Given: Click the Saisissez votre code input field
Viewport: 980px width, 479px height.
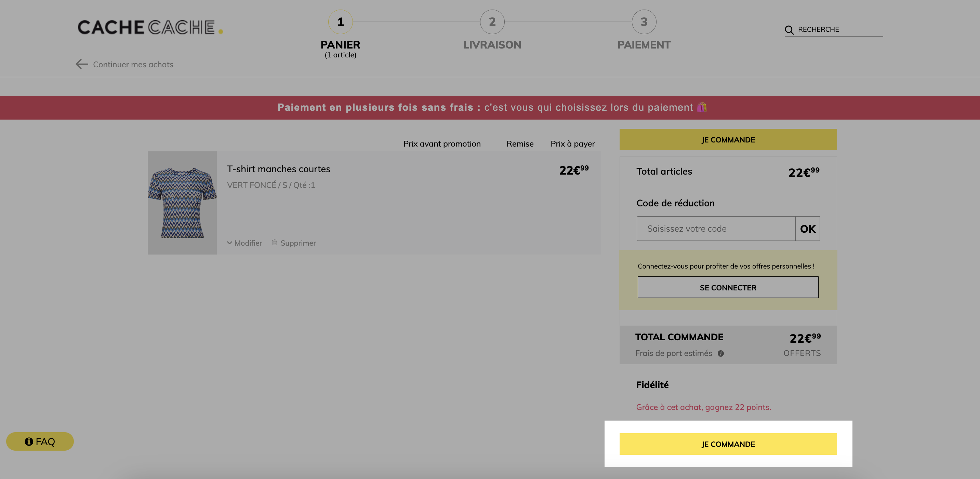Looking at the screenshot, I should click(x=715, y=229).
